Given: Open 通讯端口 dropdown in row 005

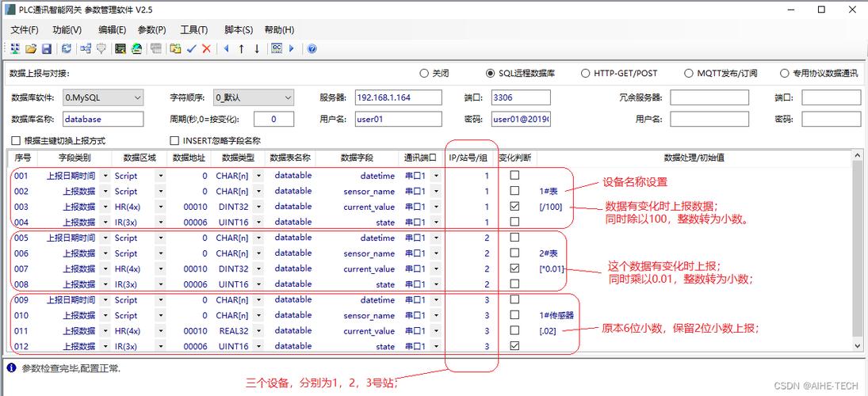Looking at the screenshot, I should pyautogui.click(x=436, y=238).
